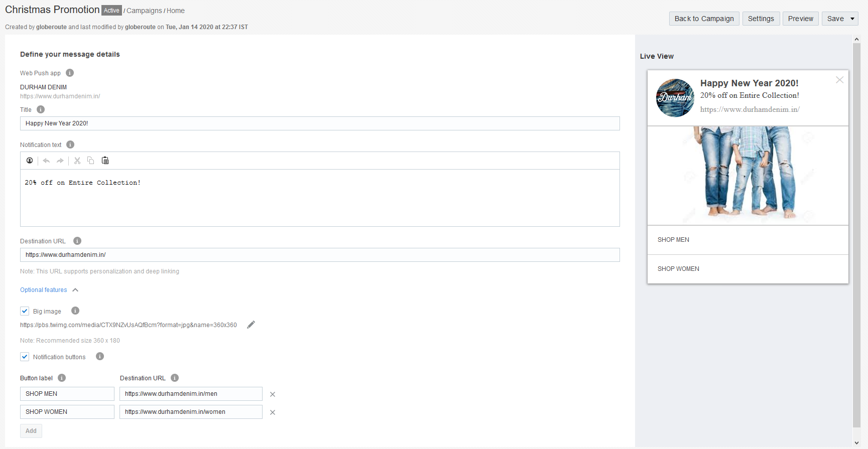Click the main Destination URL field
This screenshot has width=868, height=449.
[320, 255]
